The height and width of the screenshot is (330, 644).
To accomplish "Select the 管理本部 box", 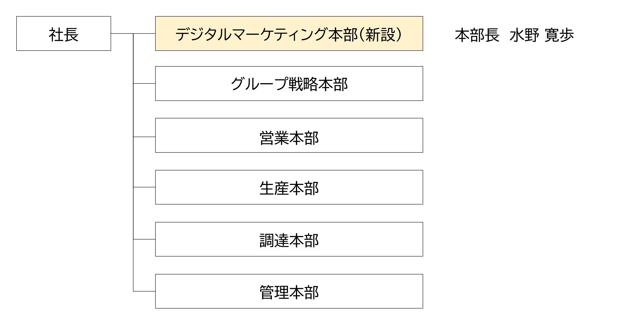I will coord(289,291).
